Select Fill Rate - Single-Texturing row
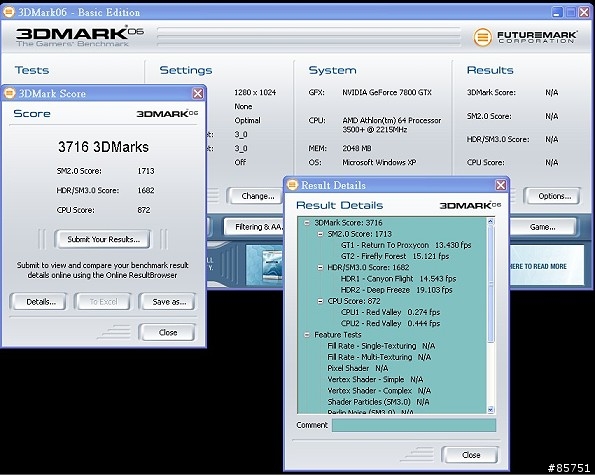This screenshot has height=476, width=595. 381,346
